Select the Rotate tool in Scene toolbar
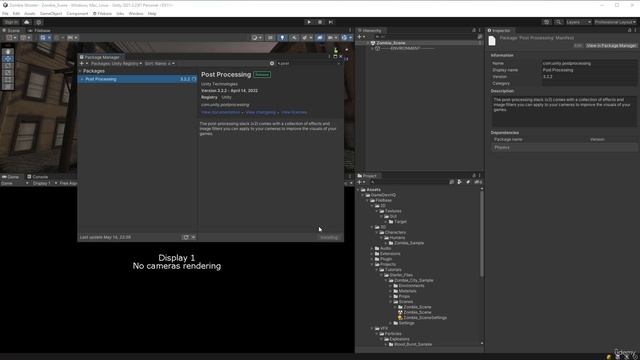640x360 pixels. point(8,66)
